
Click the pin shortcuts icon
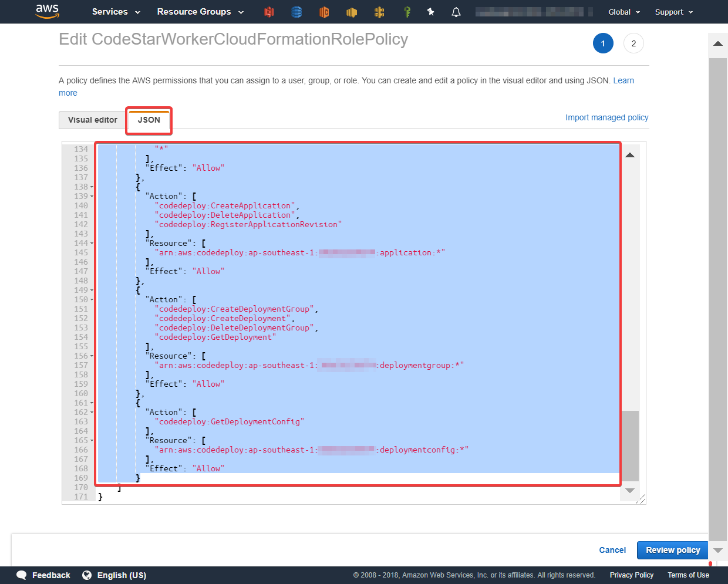pyautogui.click(x=431, y=12)
